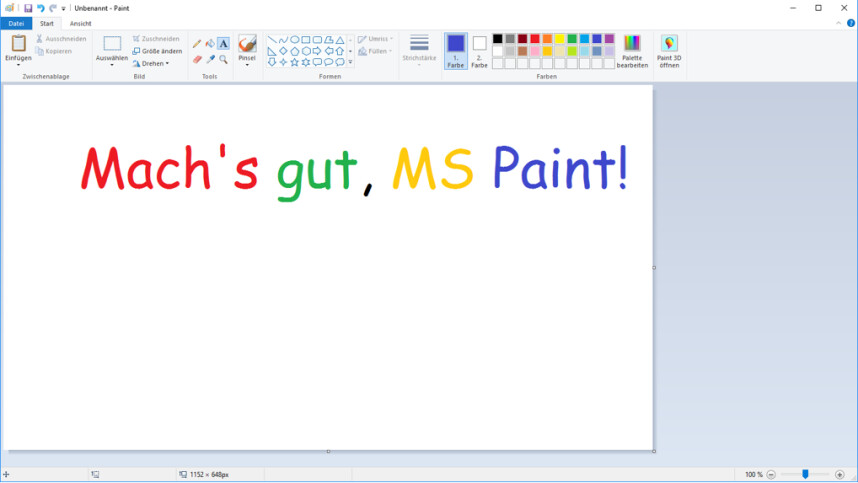Choose the triangle shape
Image resolution: width=858 pixels, height=483 pixels.
tap(340, 39)
